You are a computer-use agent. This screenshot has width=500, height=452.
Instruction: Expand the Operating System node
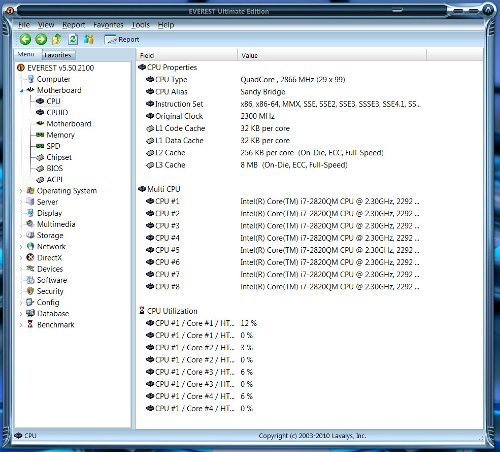21,191
